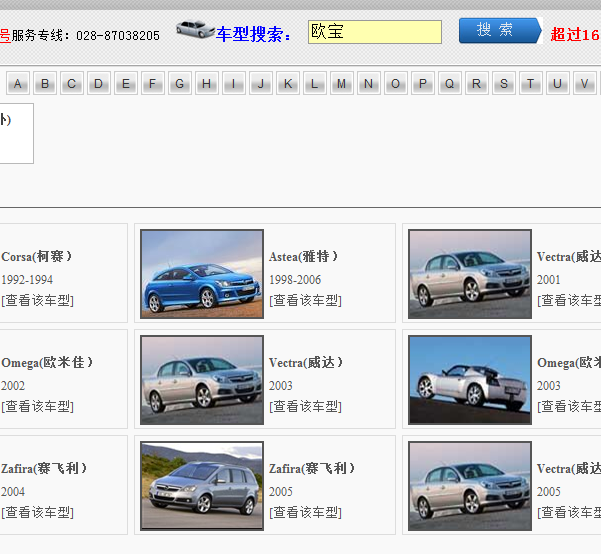This screenshot has width=601, height=554.
Task: Select letter I in the alphabet index
Action: coord(234,83)
